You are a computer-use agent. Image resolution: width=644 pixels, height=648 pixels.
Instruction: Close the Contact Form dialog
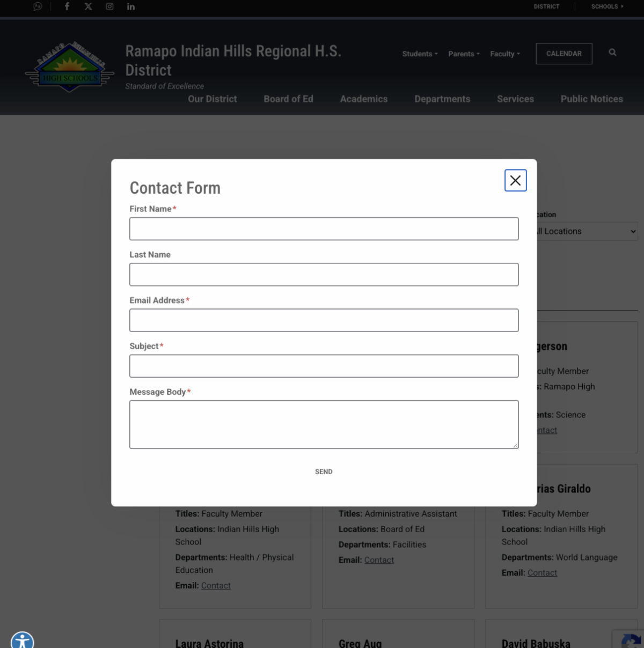point(515,180)
